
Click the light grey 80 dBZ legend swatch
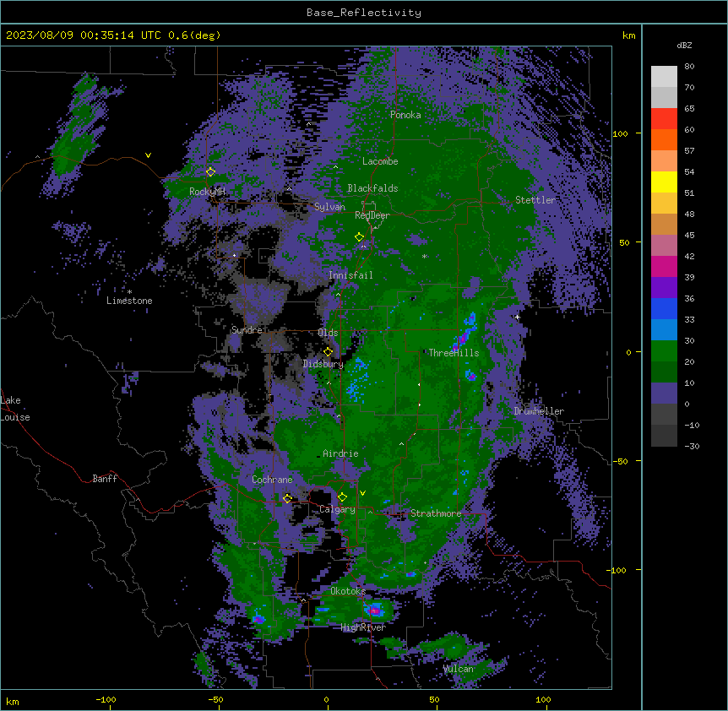664,77
